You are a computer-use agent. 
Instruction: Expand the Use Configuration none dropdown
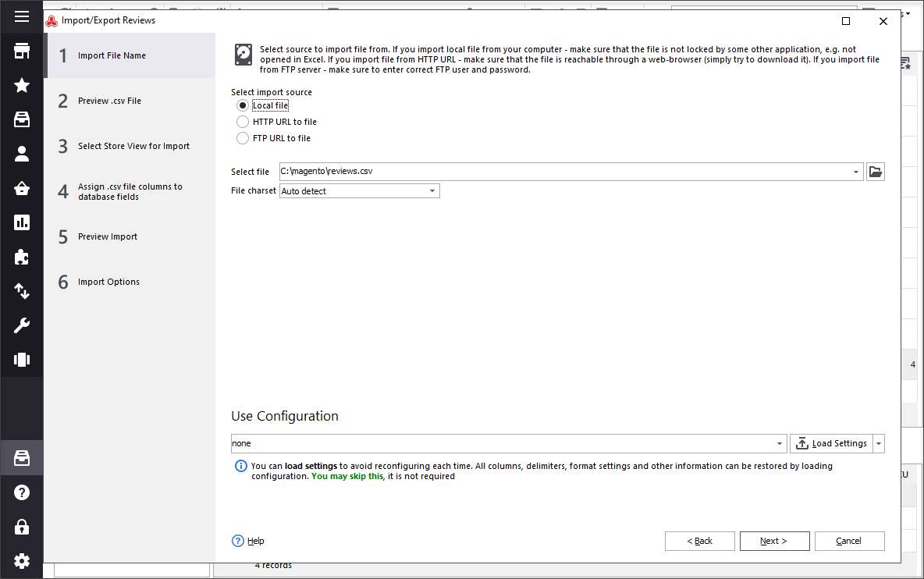click(x=779, y=443)
